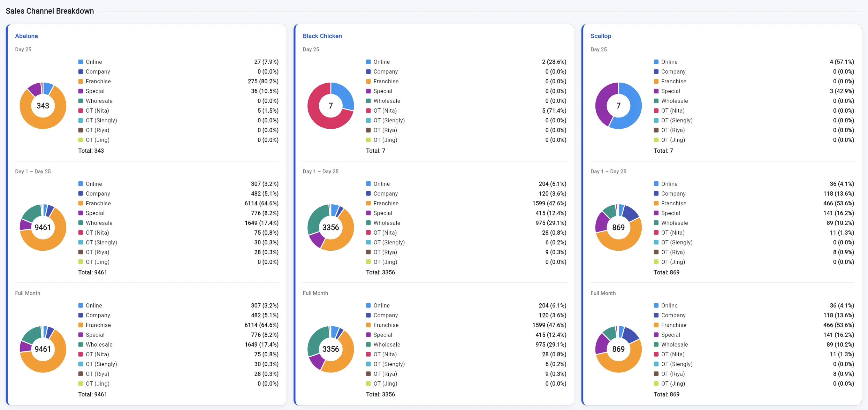The image size is (868, 410).
Task: Click Scallop Full Month donut chart
Action: coord(618,349)
